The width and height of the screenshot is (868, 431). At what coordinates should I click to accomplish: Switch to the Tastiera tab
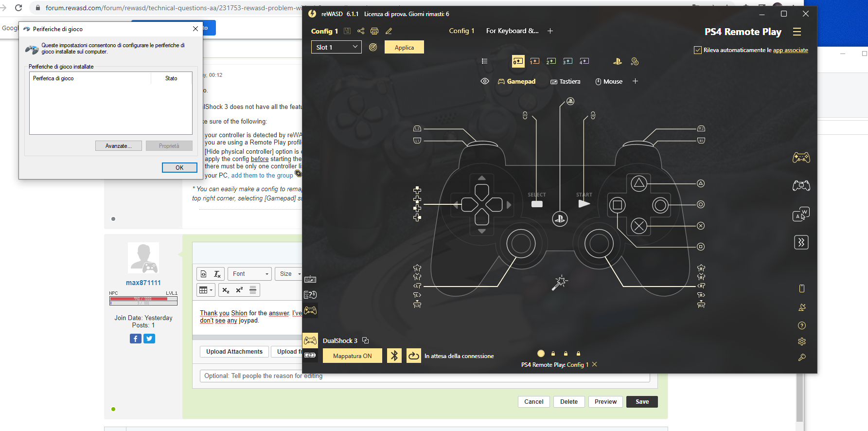566,82
